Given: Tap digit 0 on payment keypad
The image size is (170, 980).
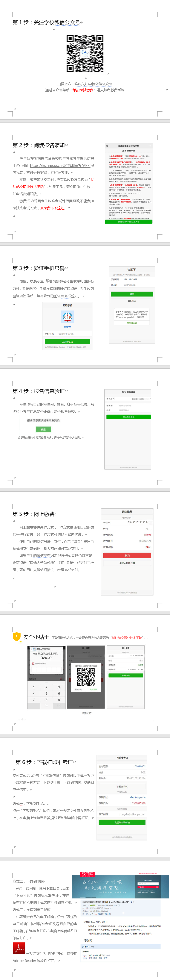Looking at the screenshot, I should [x=46, y=706].
